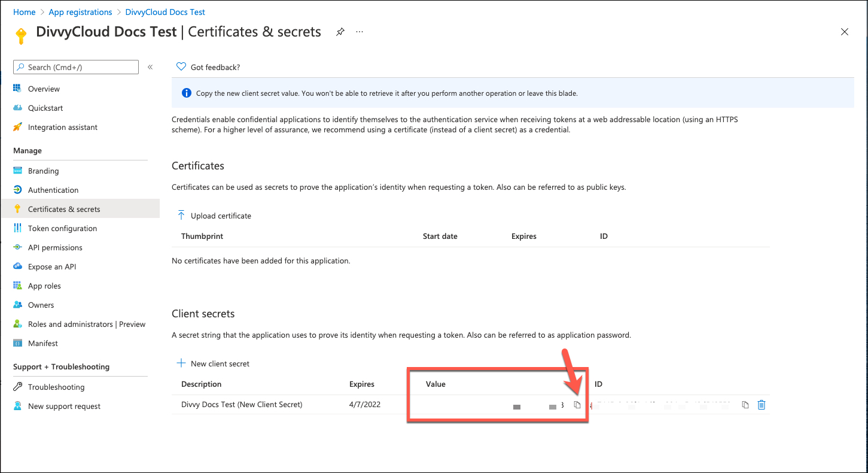Open Got feedback? link
Screen dimensions: 868x473
(215, 67)
